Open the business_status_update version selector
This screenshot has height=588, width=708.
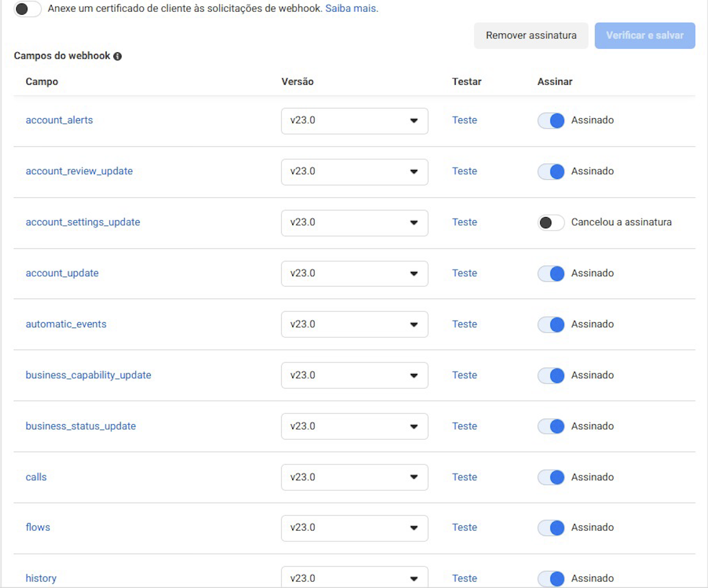pos(355,426)
